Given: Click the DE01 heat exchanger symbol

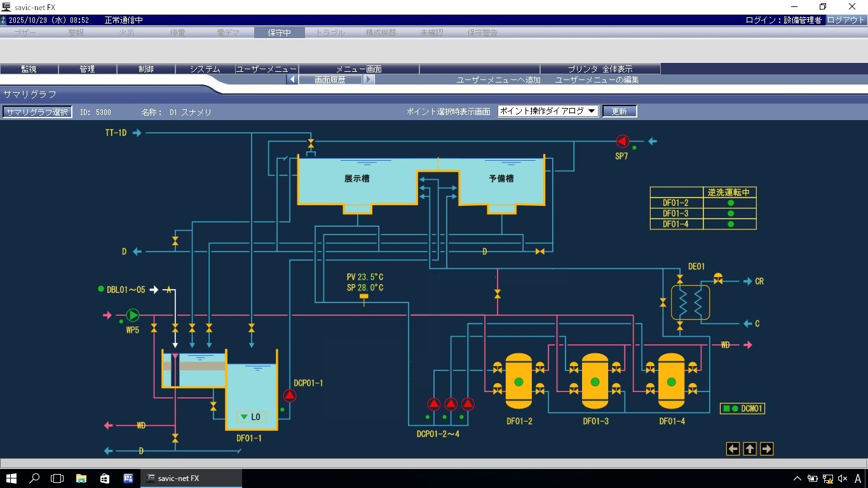Looking at the screenshot, I should click(x=690, y=302).
